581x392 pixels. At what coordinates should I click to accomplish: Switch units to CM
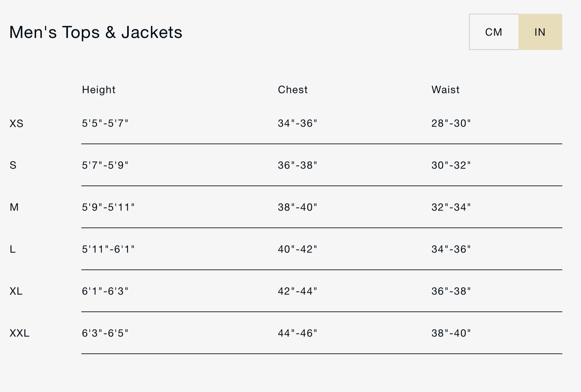click(x=494, y=32)
